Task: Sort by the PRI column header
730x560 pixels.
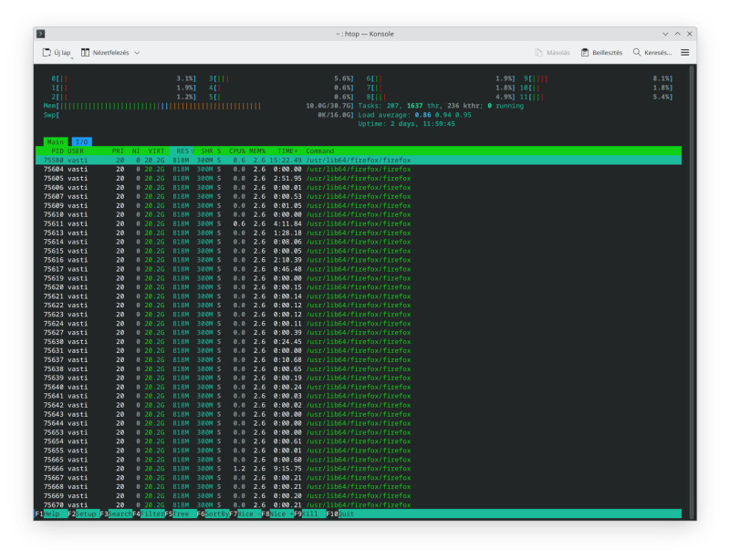Action: click(x=118, y=151)
